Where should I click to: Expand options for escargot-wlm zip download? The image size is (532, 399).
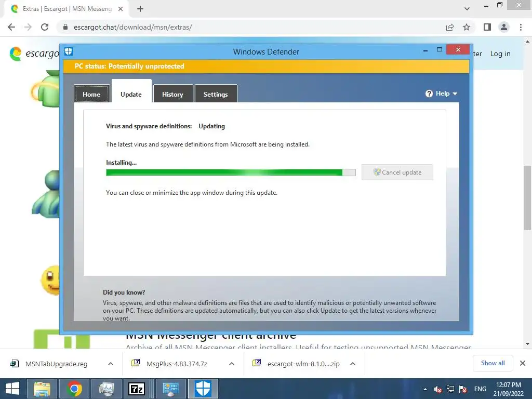[353, 364]
